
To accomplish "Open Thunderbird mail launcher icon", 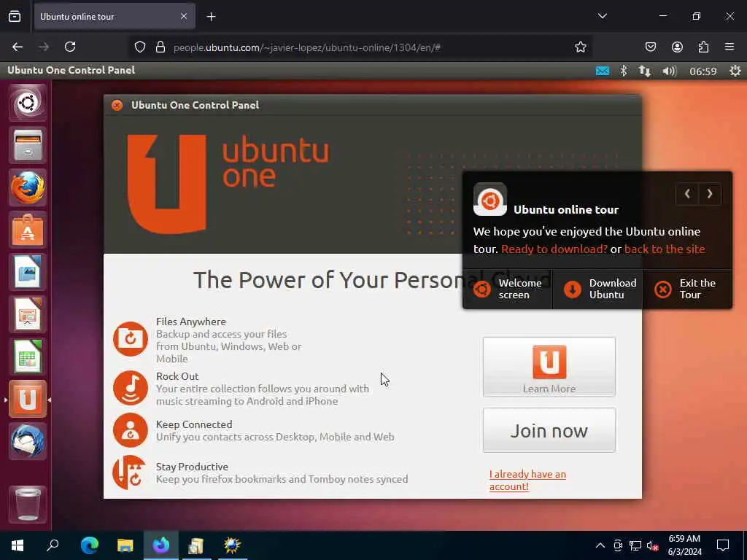I will click(28, 441).
